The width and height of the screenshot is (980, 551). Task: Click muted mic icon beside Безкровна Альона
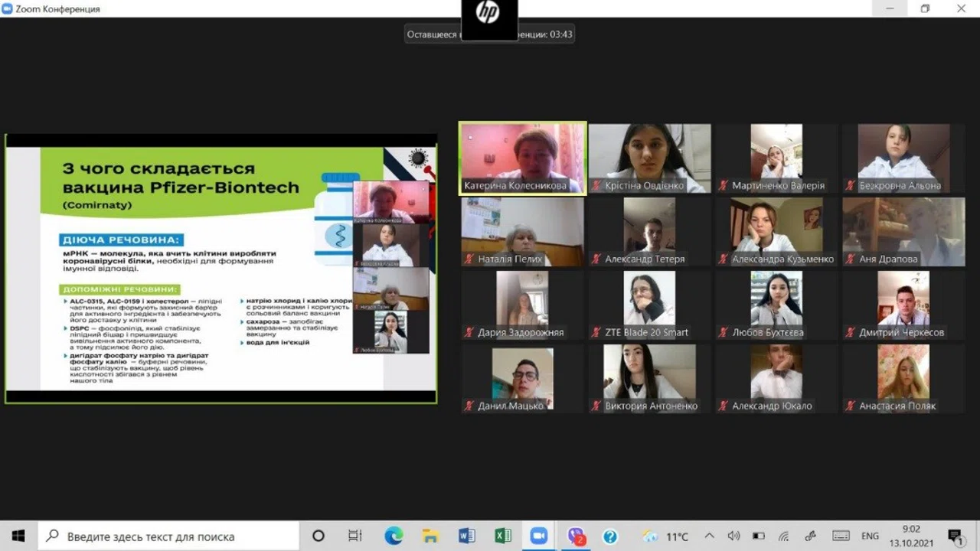pos(851,186)
